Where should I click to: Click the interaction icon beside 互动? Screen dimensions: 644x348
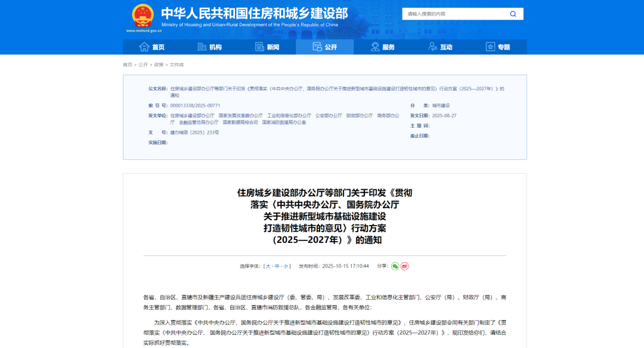pos(432,47)
